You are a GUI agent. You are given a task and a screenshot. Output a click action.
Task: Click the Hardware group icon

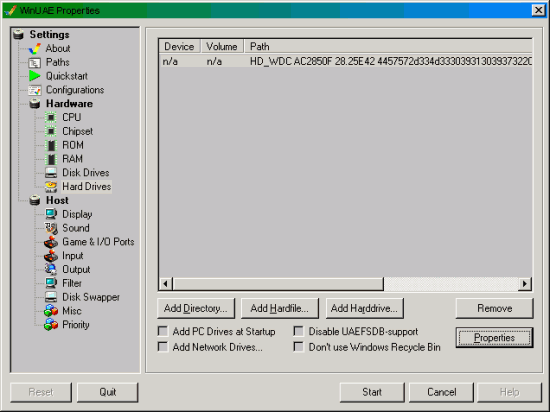pyautogui.click(x=35, y=104)
